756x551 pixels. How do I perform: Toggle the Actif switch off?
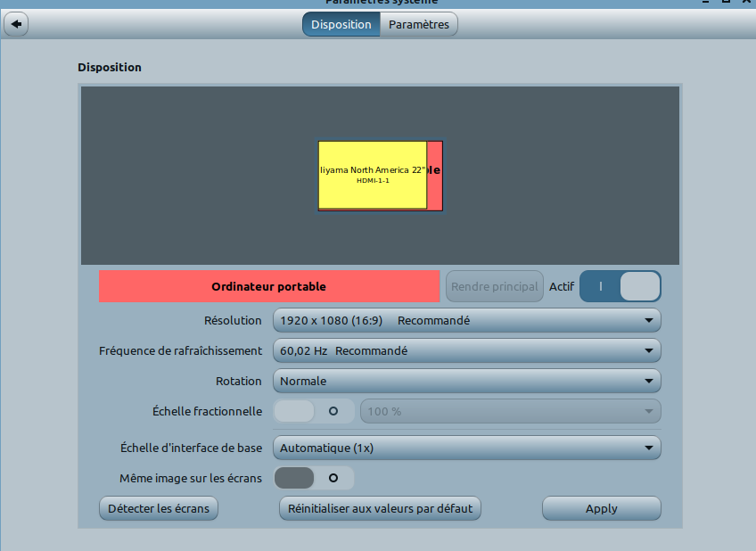click(620, 286)
